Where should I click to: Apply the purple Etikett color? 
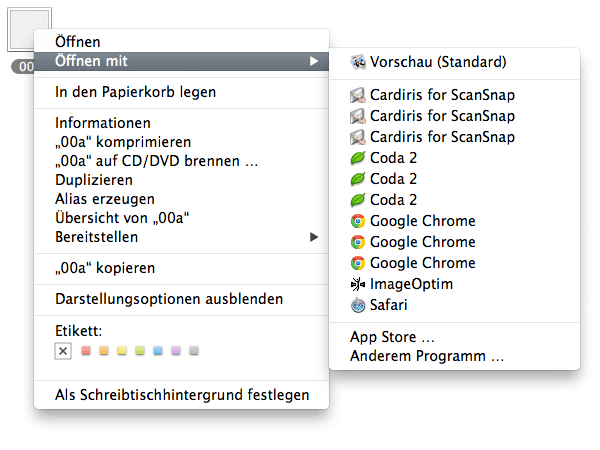pos(176,351)
